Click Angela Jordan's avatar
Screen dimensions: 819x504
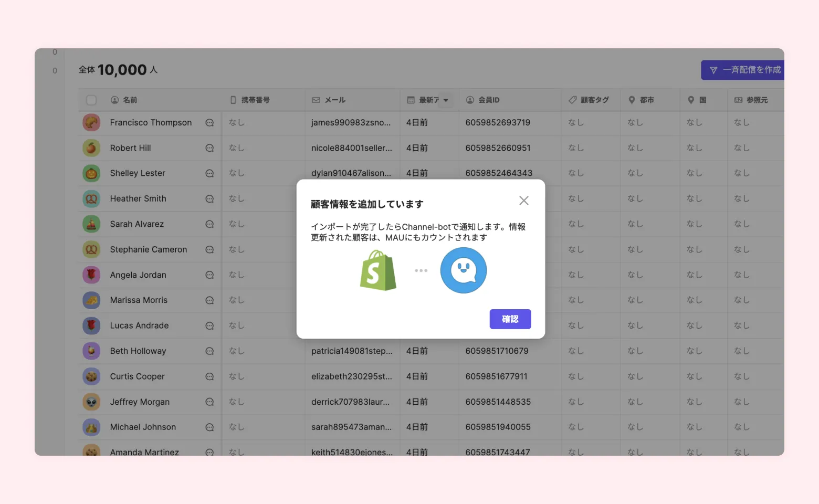pos(91,275)
